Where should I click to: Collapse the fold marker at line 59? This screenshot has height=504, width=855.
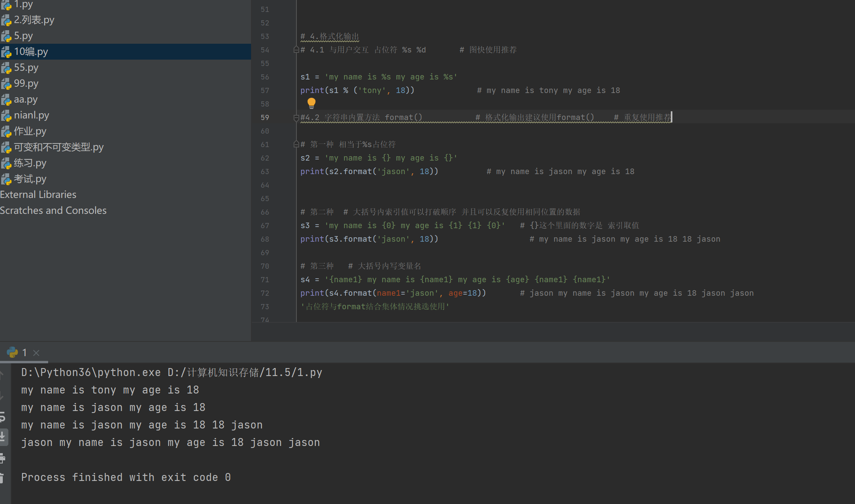pyautogui.click(x=296, y=118)
